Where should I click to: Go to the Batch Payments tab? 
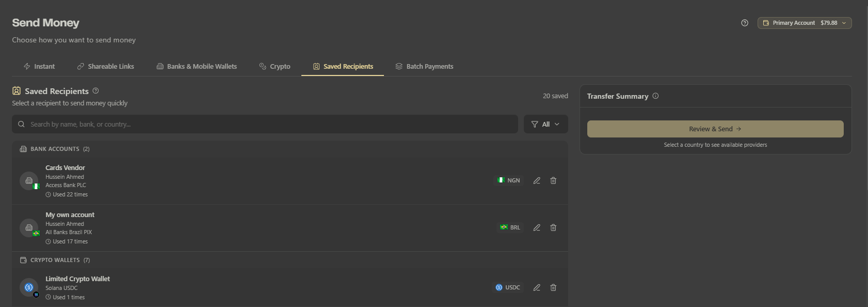pos(424,67)
